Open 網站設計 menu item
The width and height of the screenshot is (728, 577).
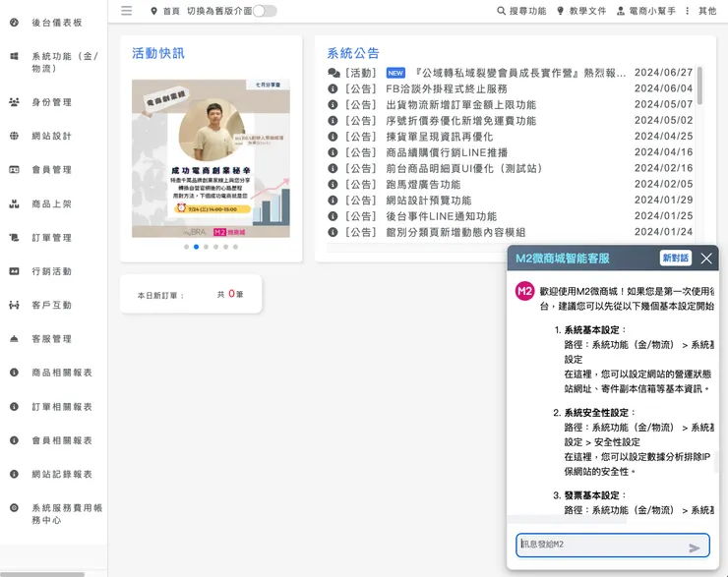pyautogui.click(x=51, y=136)
